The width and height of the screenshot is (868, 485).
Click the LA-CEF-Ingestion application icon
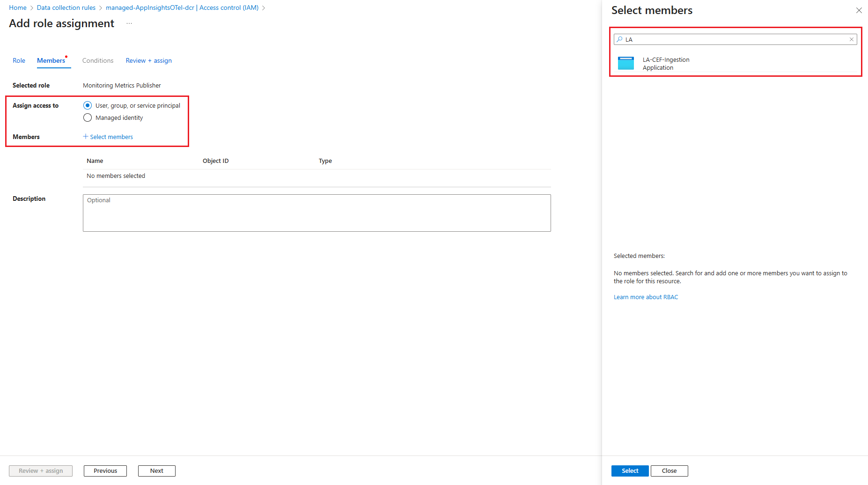[x=625, y=63]
